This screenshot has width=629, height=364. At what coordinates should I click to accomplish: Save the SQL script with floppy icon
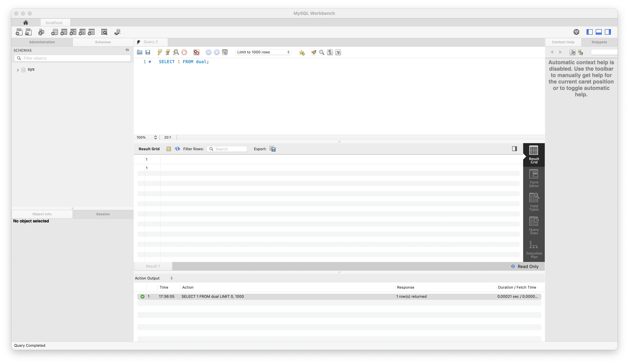click(148, 52)
